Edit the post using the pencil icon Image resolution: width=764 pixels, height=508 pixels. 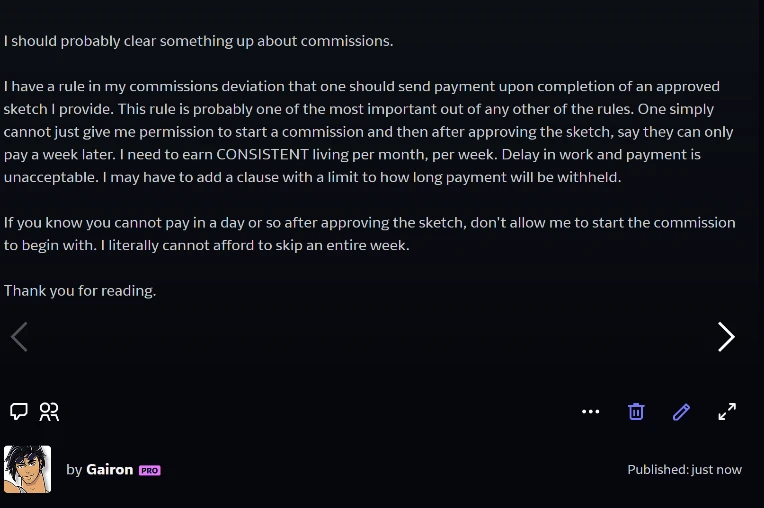[x=681, y=412]
